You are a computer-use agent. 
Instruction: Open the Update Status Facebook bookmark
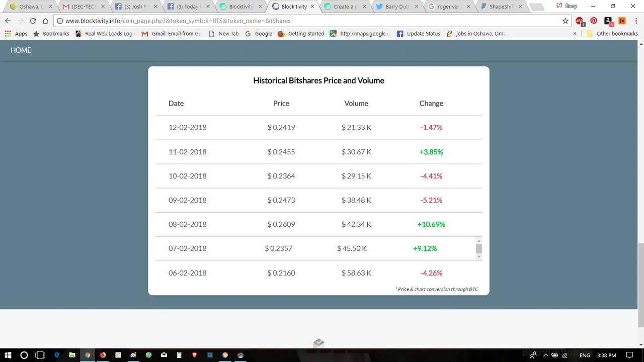[418, 34]
